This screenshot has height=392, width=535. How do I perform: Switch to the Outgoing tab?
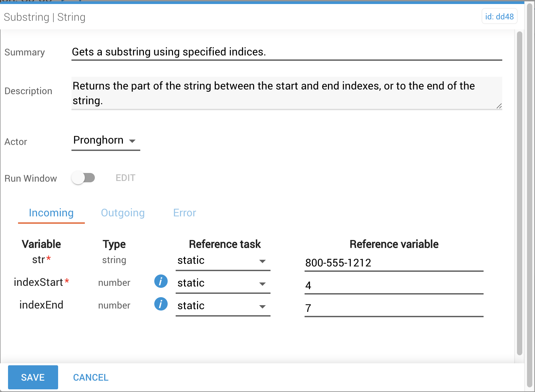click(x=123, y=213)
